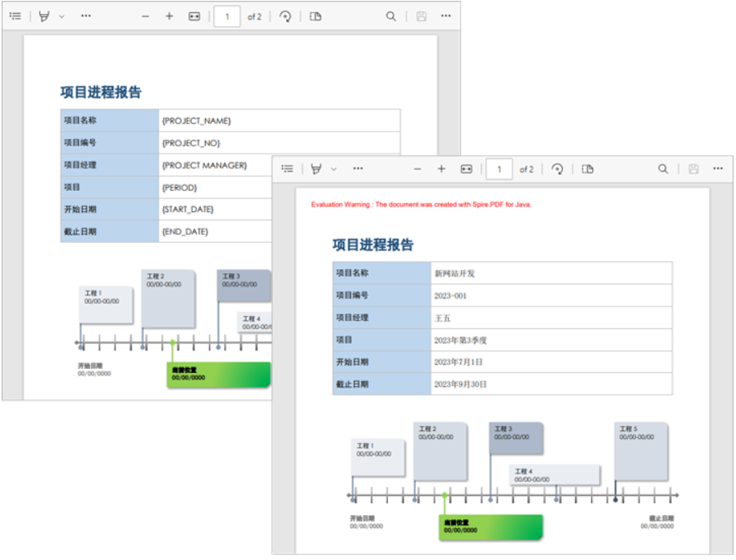Open toolbar more options in front window

coord(358,168)
